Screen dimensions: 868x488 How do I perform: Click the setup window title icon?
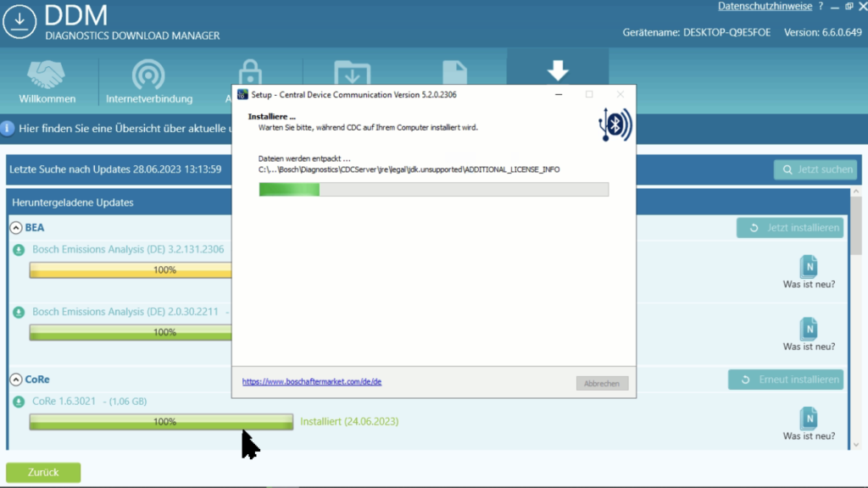point(242,95)
